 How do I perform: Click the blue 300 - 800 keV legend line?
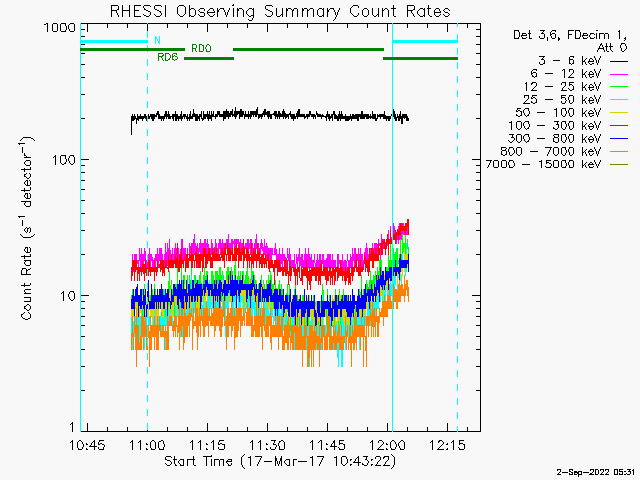point(619,139)
